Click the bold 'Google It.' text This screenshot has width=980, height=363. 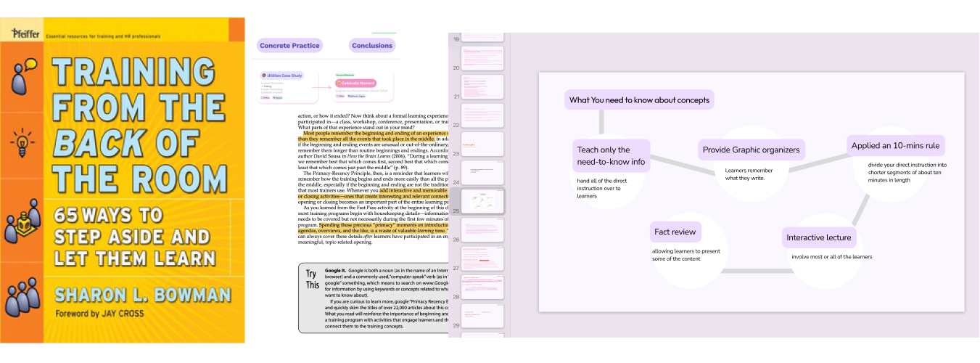point(337,269)
